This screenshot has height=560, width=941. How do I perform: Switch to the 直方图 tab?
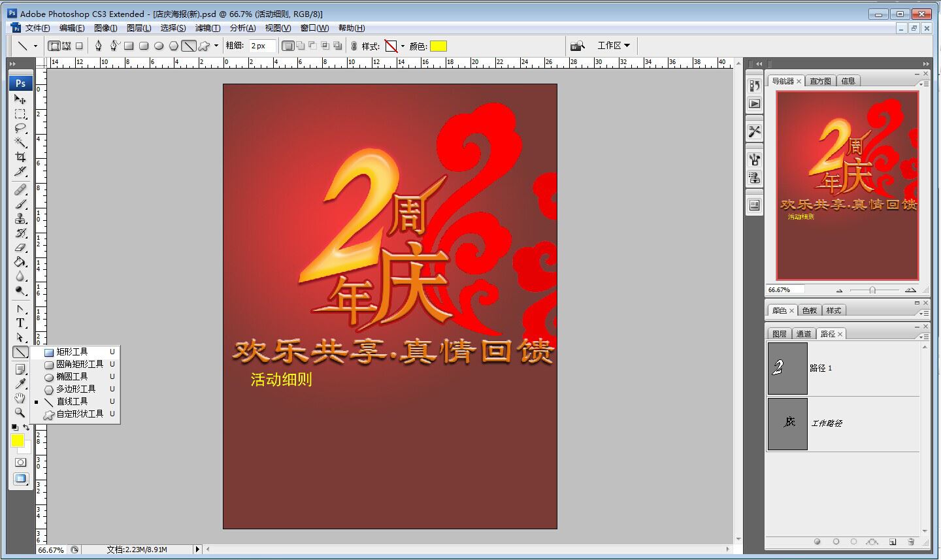pos(820,81)
